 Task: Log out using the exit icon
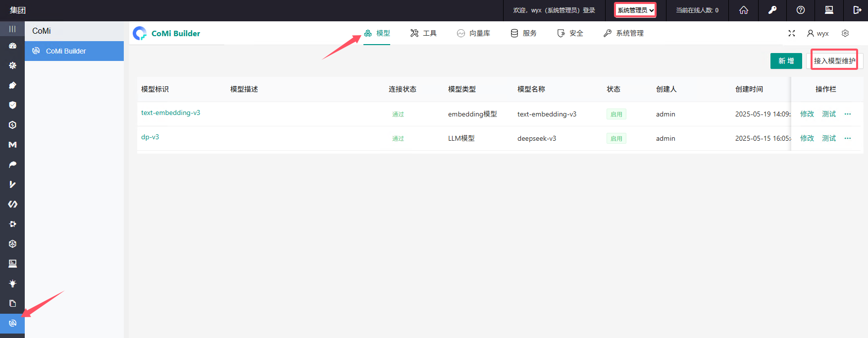pos(857,10)
